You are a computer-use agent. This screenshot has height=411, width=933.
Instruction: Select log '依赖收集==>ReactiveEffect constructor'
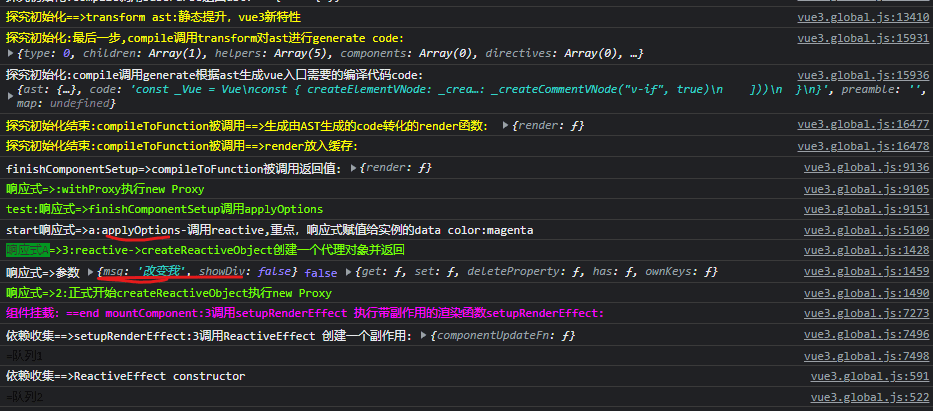pos(126,377)
